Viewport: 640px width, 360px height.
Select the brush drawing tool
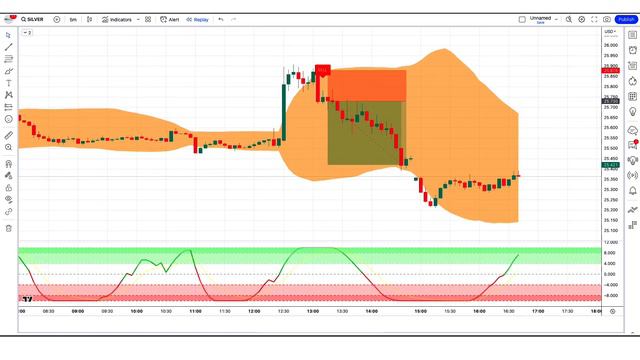point(9,71)
